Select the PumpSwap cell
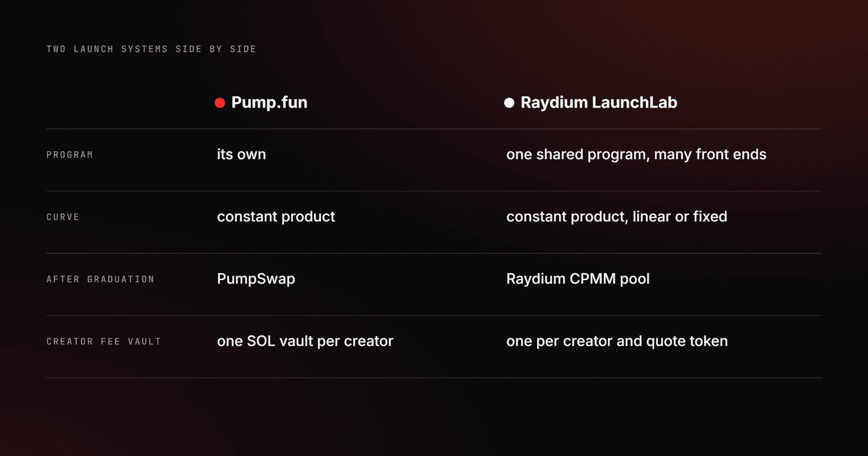 click(x=256, y=279)
